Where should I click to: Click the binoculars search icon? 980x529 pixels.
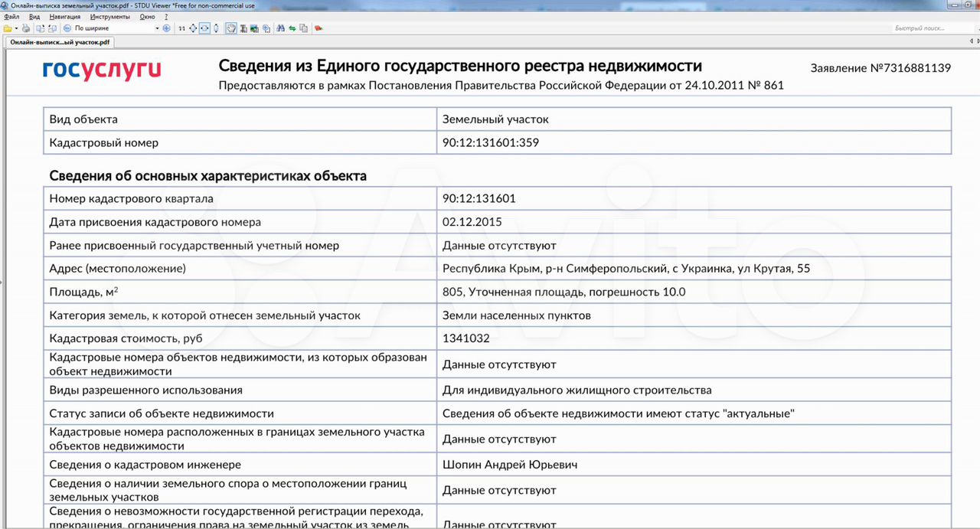tap(281, 28)
